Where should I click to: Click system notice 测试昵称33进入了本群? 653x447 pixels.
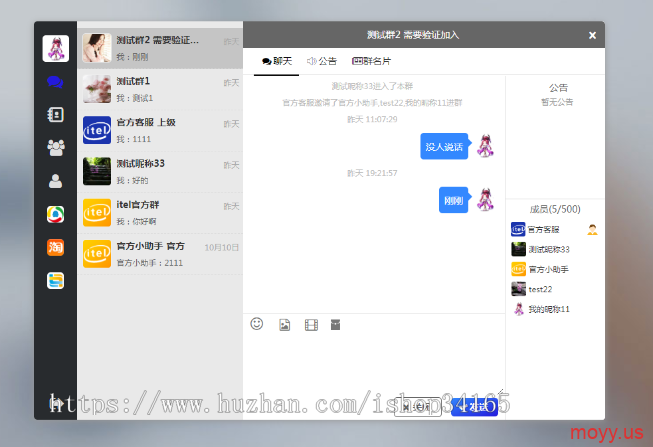point(372,86)
